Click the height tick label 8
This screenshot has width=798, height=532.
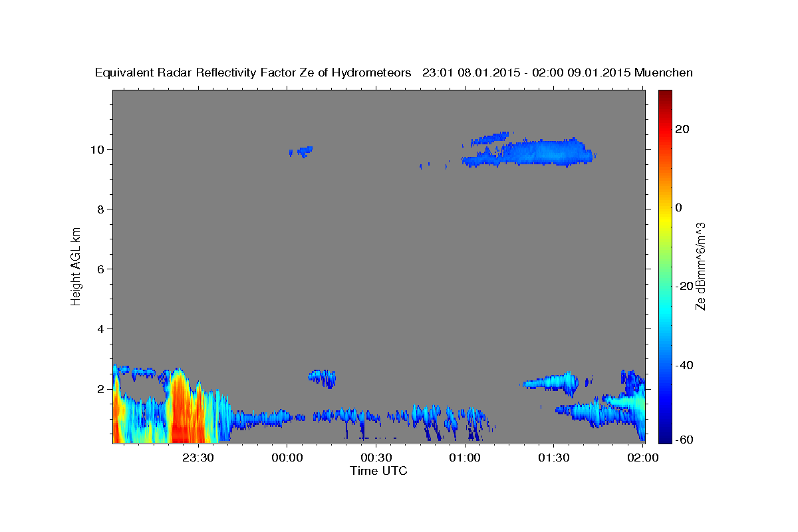coord(101,209)
